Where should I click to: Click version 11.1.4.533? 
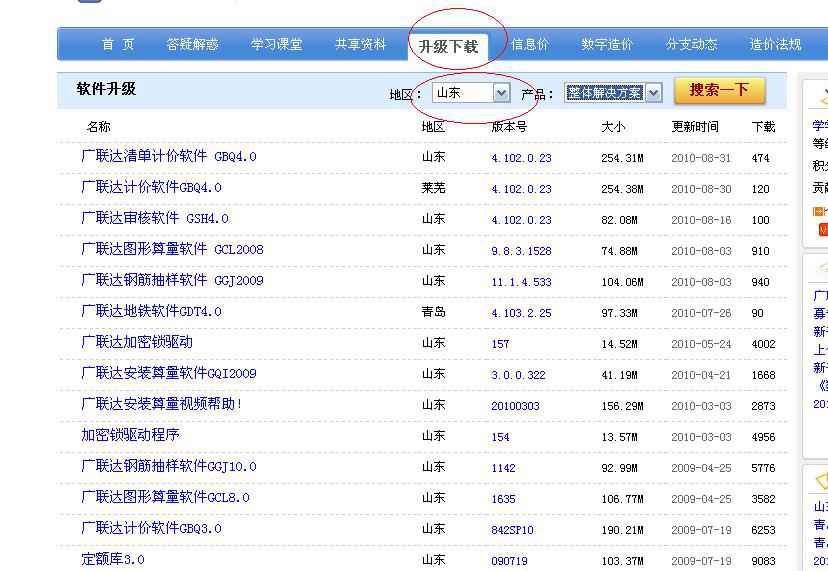[x=521, y=282]
